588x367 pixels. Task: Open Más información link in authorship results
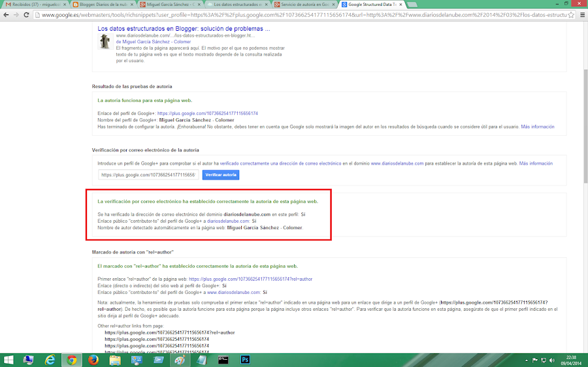pos(538,127)
